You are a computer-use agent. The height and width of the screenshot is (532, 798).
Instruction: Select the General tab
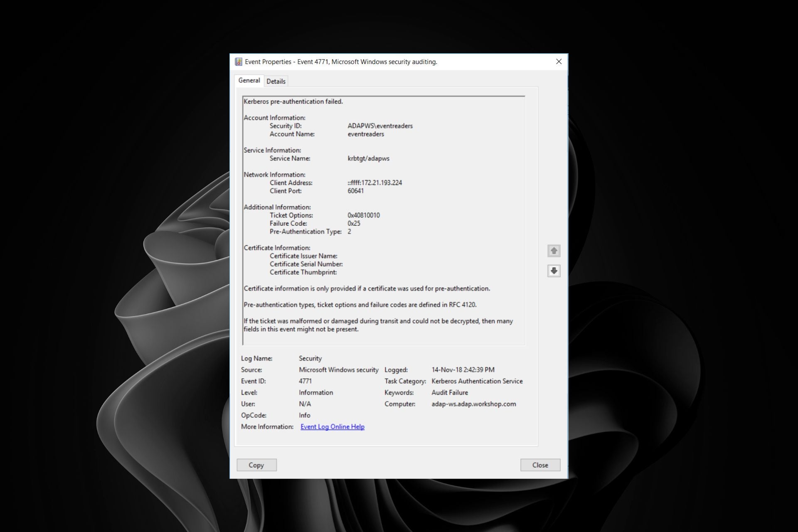pos(249,81)
